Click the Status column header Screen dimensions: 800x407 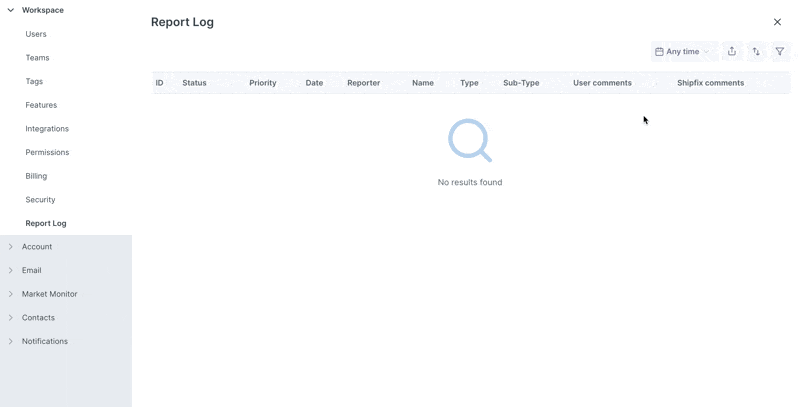click(194, 83)
